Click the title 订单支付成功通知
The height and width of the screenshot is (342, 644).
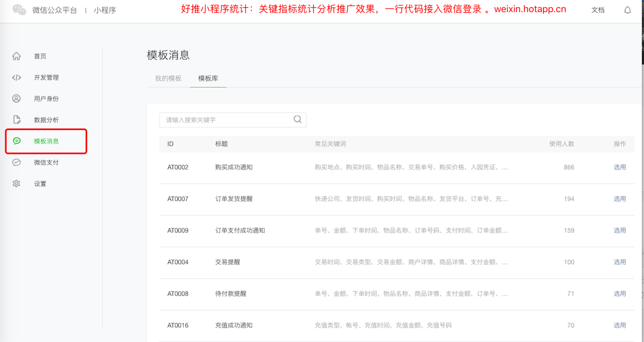240,230
